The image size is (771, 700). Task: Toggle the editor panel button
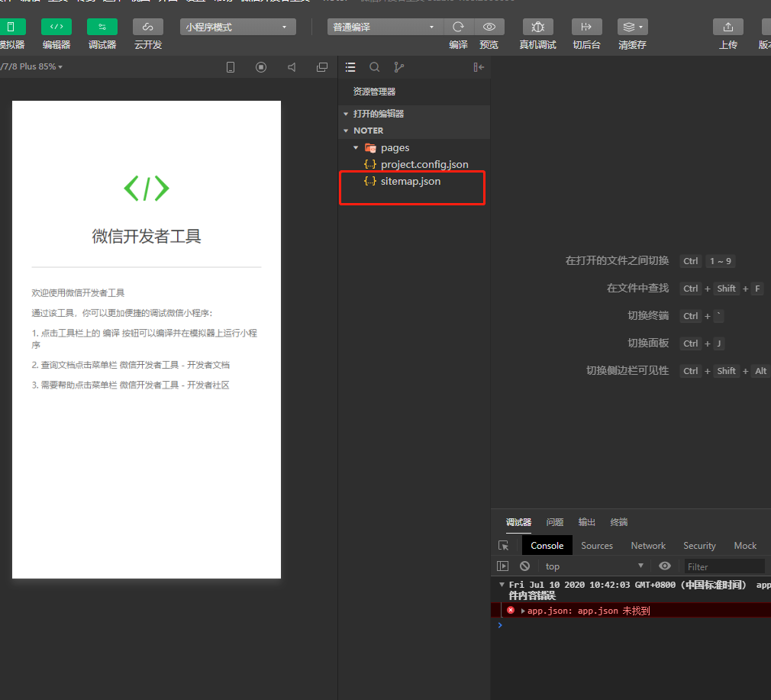(56, 27)
